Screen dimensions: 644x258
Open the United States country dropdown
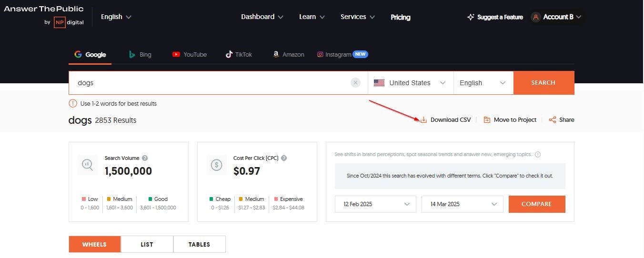(410, 83)
